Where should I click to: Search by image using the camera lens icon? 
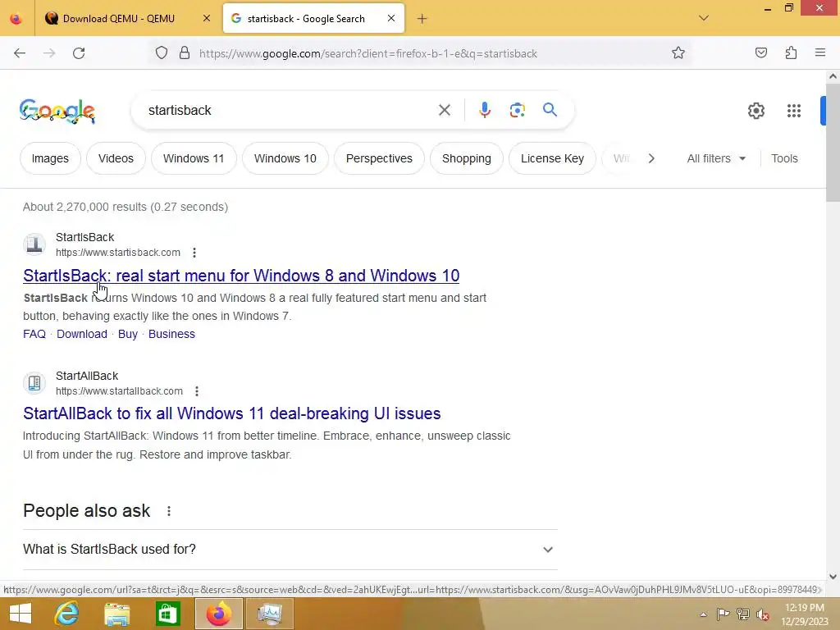click(517, 111)
